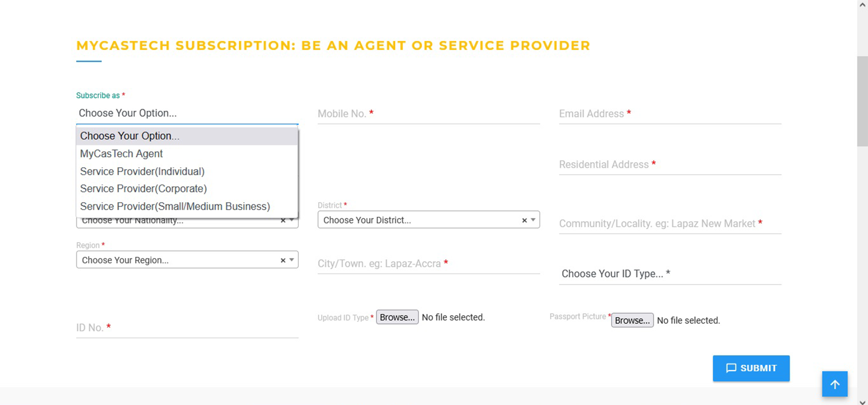The image size is (868, 405).
Task: Click the scroll-to-top arrow button
Action: (x=835, y=384)
